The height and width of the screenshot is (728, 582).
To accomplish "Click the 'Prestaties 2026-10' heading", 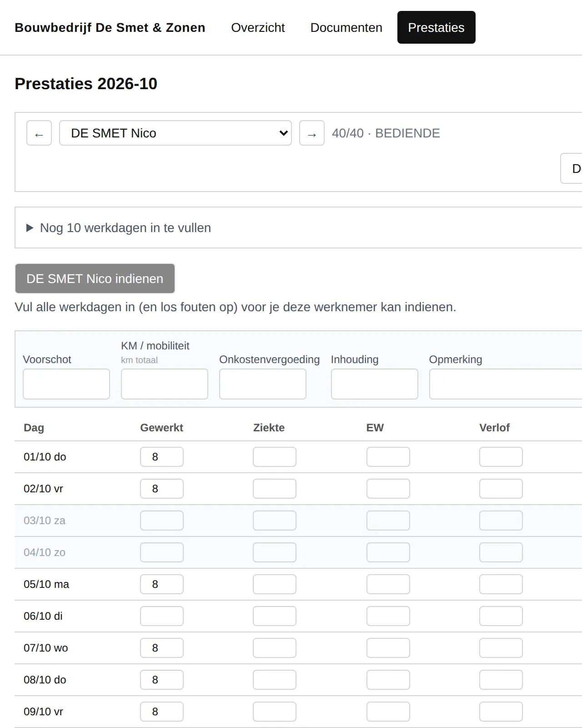I will click(86, 84).
